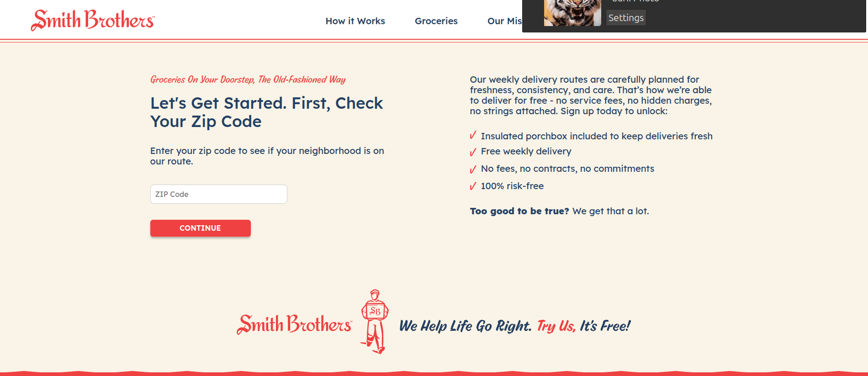This screenshot has height=376, width=868.
Task: Click the checkmark beside 100% risk-free
Action: pos(473,186)
